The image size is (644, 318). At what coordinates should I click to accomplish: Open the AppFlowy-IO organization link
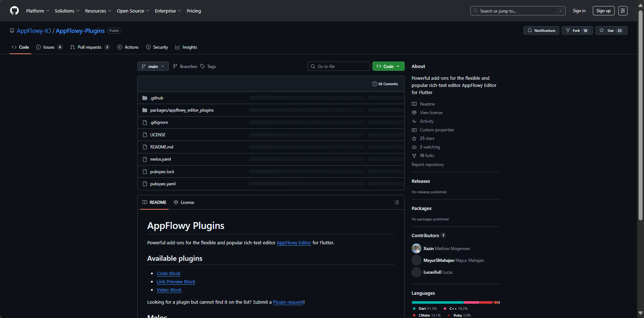pos(34,31)
